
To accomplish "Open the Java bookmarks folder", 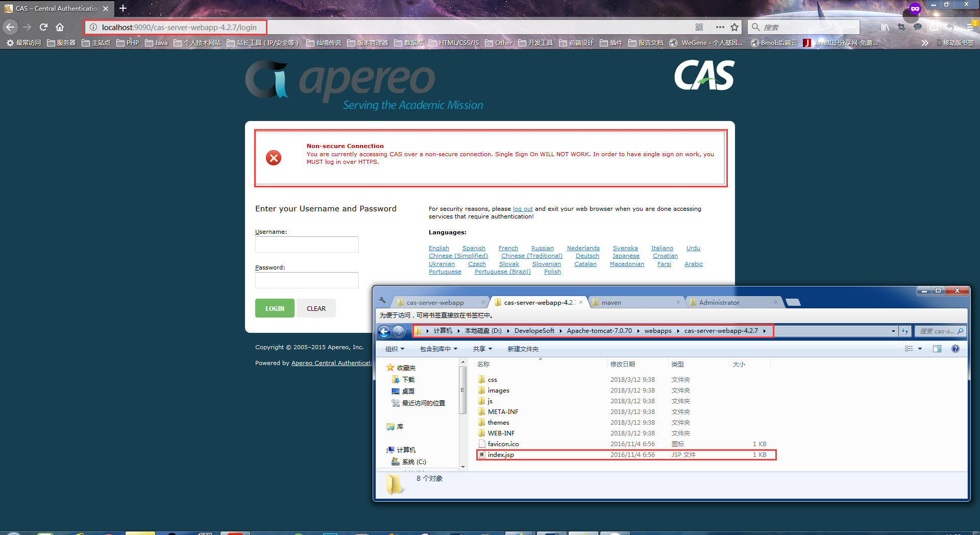I will [156, 43].
